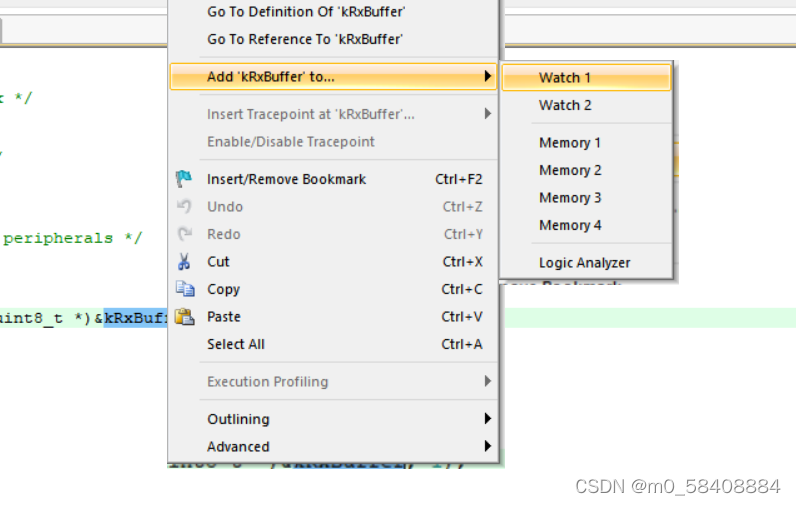This screenshot has width=796, height=505.
Task: Expand the Insert Tracepoint submenu arrow
Action: click(487, 114)
